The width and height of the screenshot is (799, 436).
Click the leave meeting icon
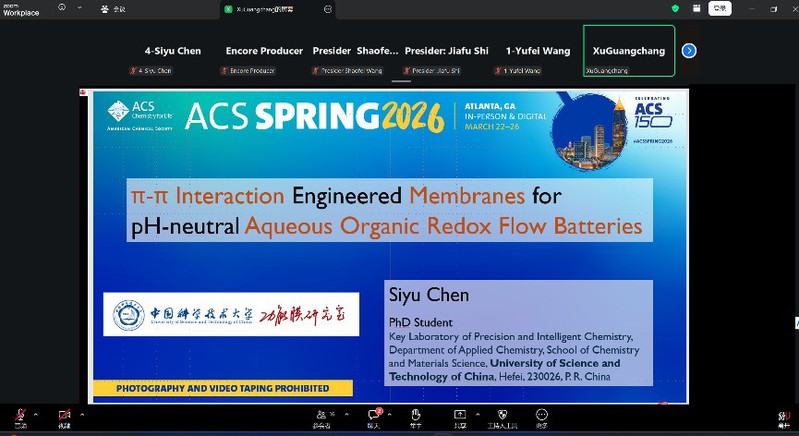784,416
